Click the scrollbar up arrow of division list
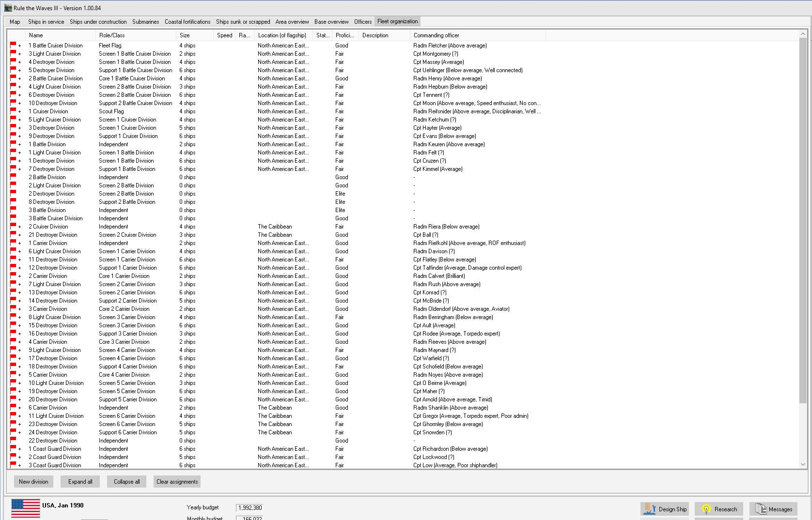Viewport: 812px width, 520px height. (803, 34)
